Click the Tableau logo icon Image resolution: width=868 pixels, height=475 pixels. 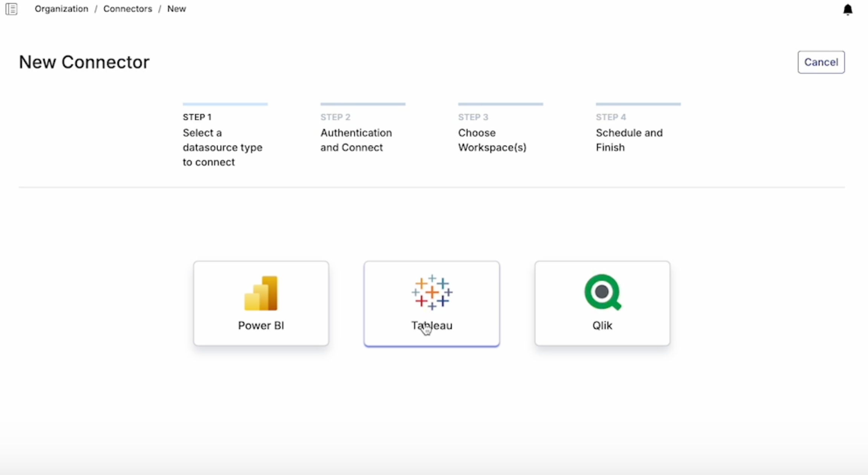point(432,292)
